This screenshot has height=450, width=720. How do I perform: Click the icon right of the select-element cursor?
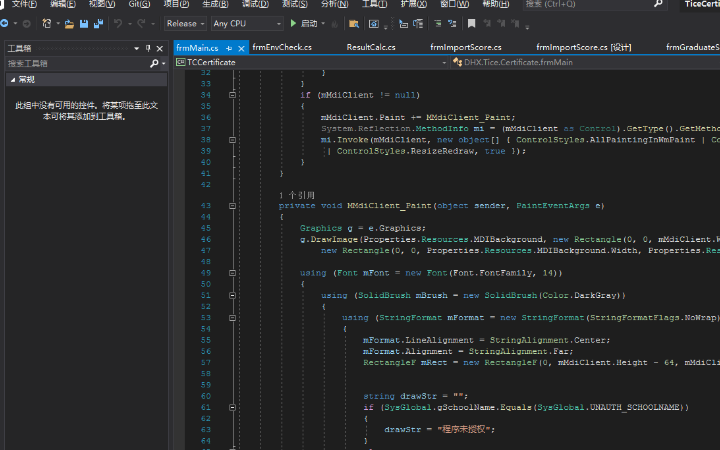tap(418, 23)
